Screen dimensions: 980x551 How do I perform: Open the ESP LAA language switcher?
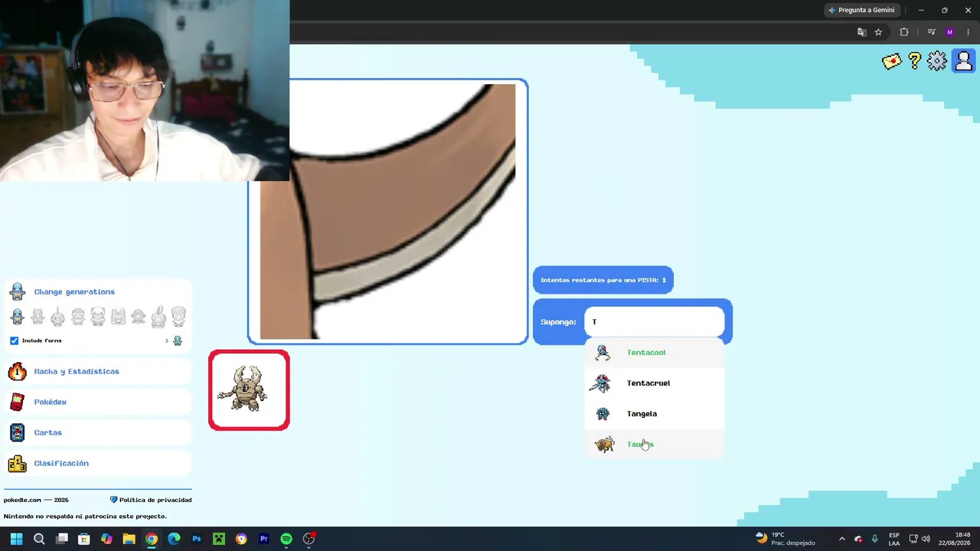(894, 539)
